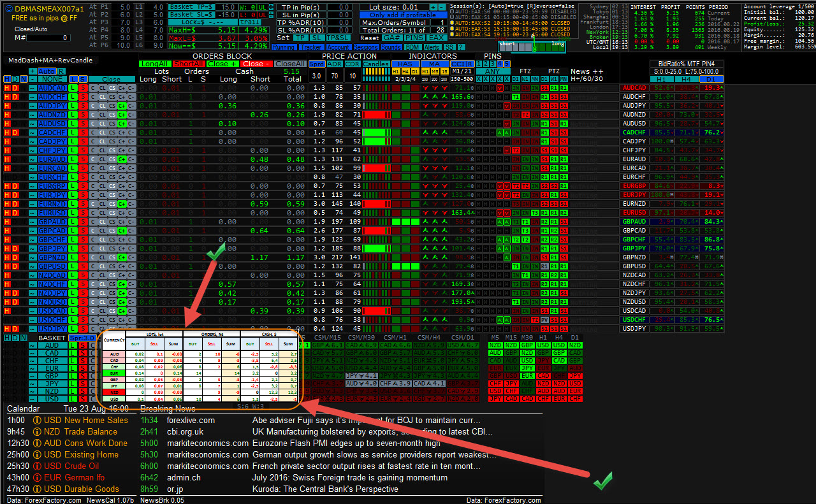Click the red S sell button for USDJPY
This screenshot has width=816, height=504.
[83, 329]
